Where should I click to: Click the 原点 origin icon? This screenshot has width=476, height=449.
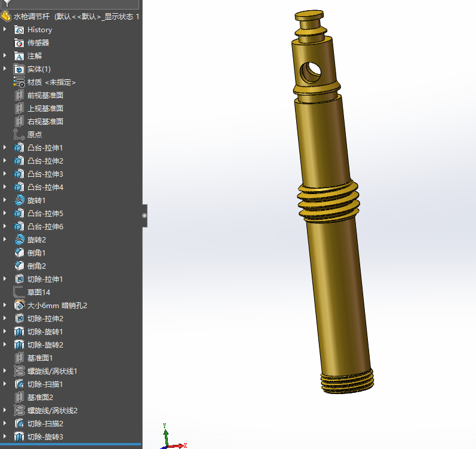coord(19,134)
